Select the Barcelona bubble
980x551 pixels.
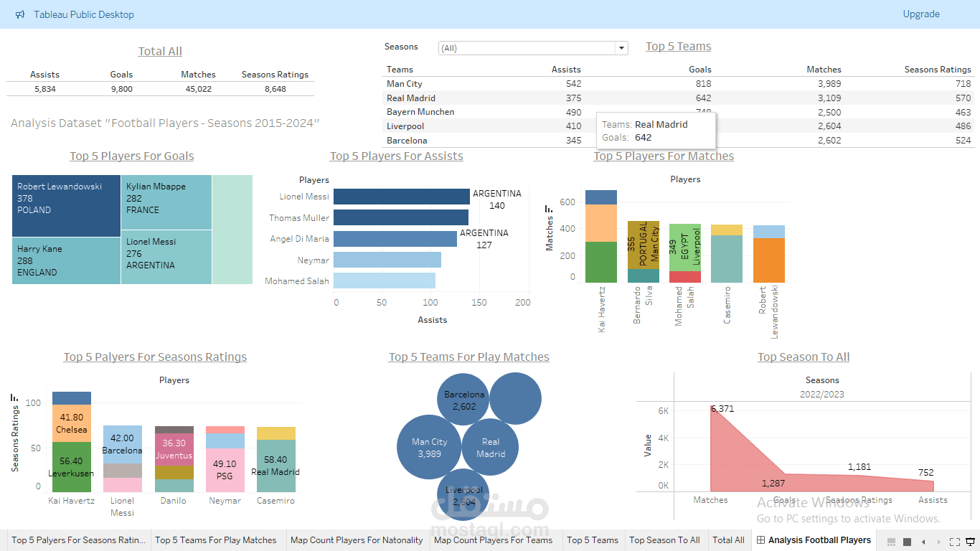(x=464, y=400)
